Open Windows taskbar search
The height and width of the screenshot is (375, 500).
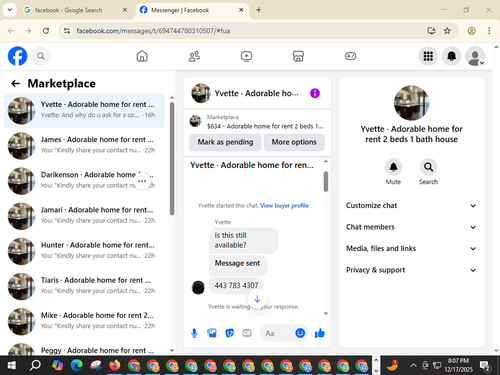tap(35, 365)
